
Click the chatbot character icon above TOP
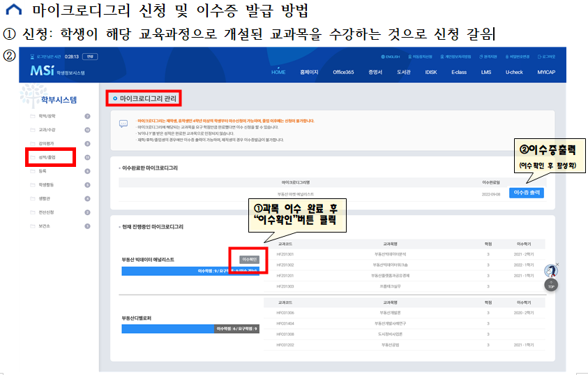(550, 272)
